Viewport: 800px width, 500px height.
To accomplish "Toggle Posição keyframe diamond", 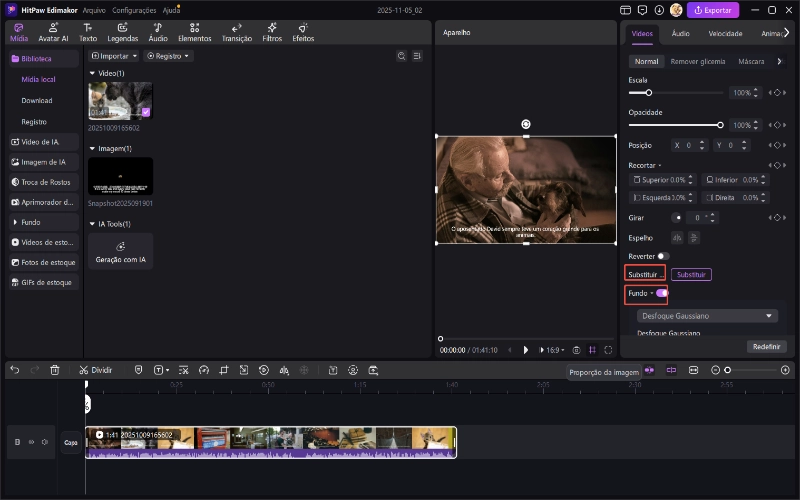I will [x=777, y=145].
